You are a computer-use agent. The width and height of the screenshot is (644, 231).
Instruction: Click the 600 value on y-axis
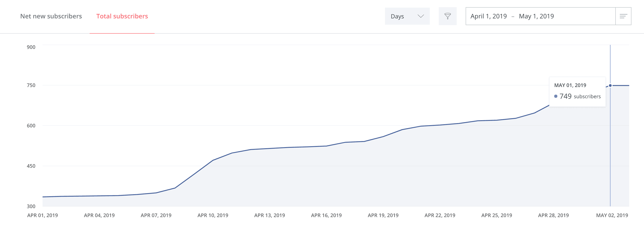pyautogui.click(x=31, y=126)
